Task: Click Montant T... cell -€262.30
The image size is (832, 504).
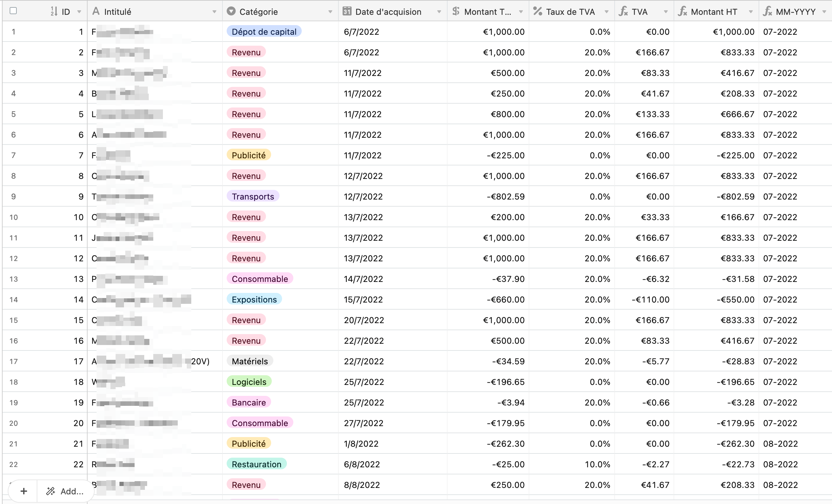Action: coord(488,443)
